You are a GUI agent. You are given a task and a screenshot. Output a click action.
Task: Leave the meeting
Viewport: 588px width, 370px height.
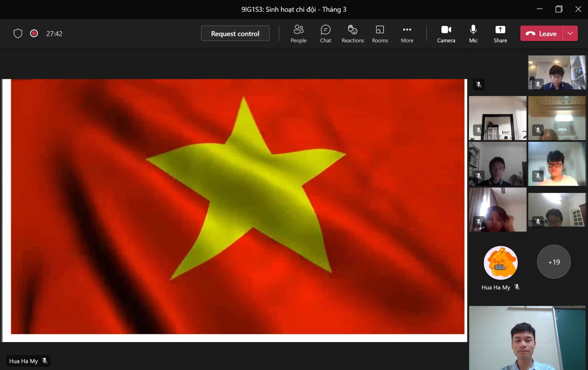[x=541, y=33]
